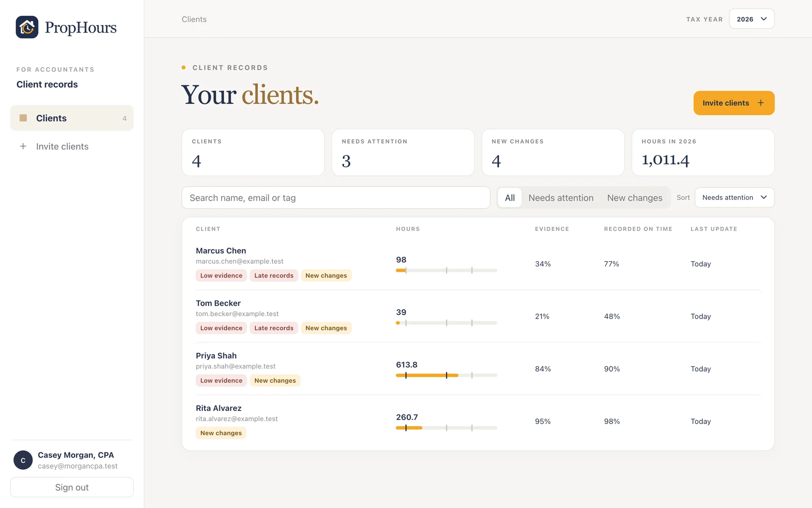This screenshot has height=508, width=812.
Task: Click Rita Alvarez's 98% recorded on time value
Action: click(612, 421)
